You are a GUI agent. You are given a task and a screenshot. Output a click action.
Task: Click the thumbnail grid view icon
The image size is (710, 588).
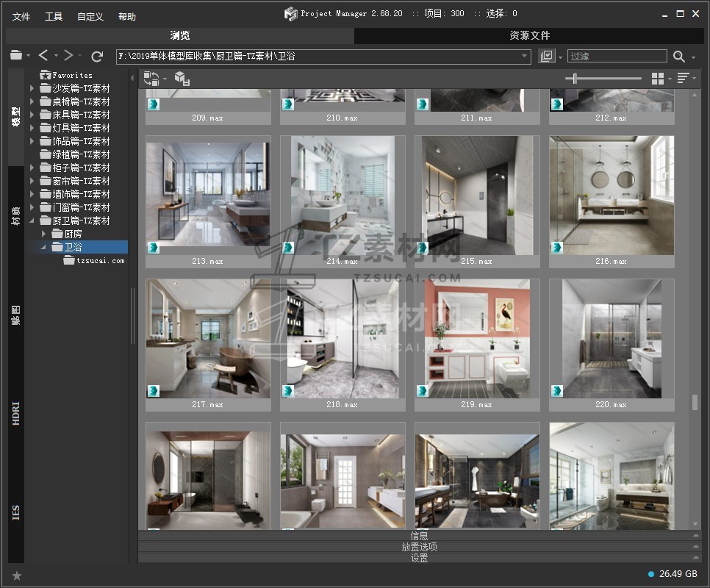click(658, 79)
